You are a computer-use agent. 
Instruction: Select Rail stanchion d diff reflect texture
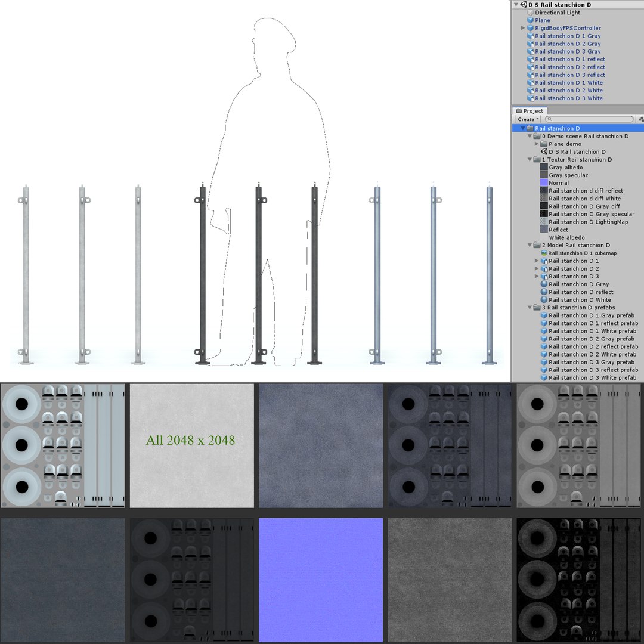tap(586, 191)
